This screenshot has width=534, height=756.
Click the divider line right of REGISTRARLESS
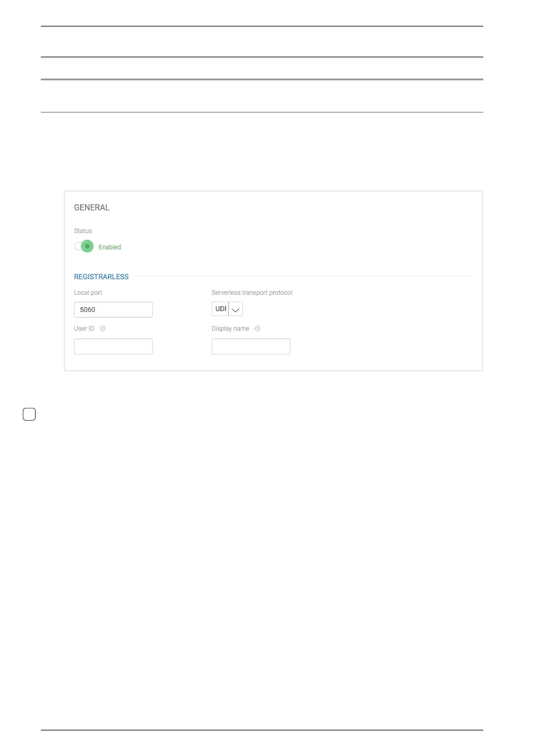305,277
